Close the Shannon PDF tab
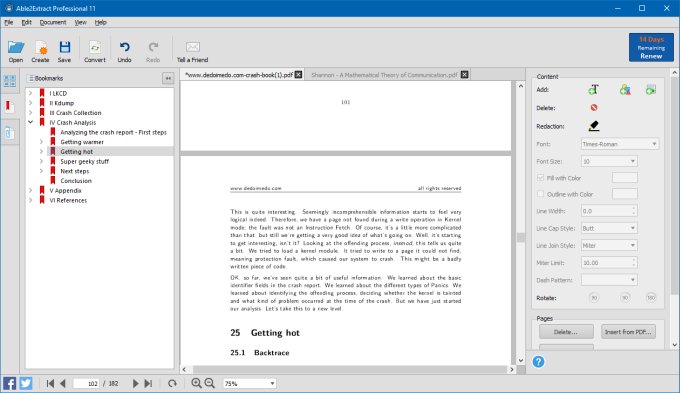The height and width of the screenshot is (393, 680). pos(464,75)
